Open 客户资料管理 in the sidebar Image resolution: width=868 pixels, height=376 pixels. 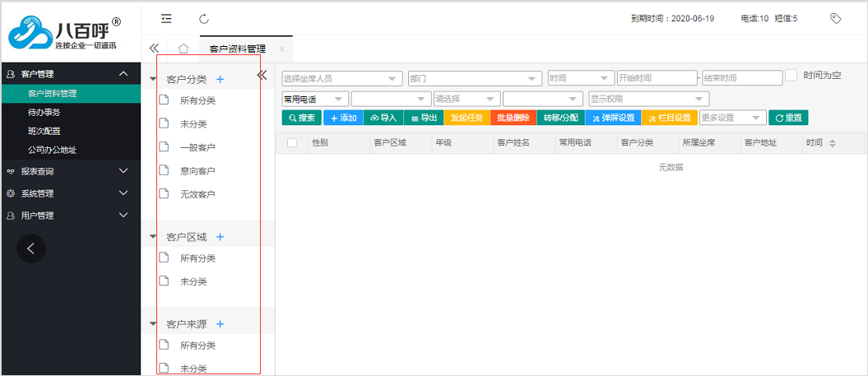pos(70,94)
